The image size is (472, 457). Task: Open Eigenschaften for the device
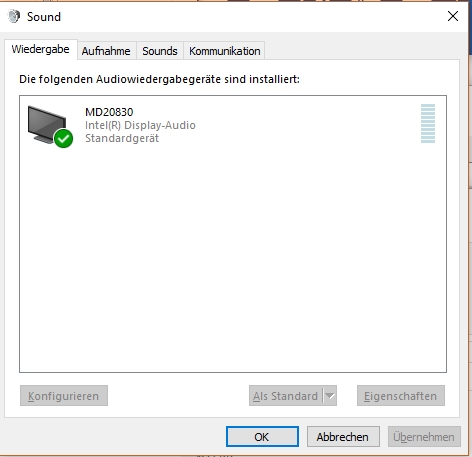point(401,396)
